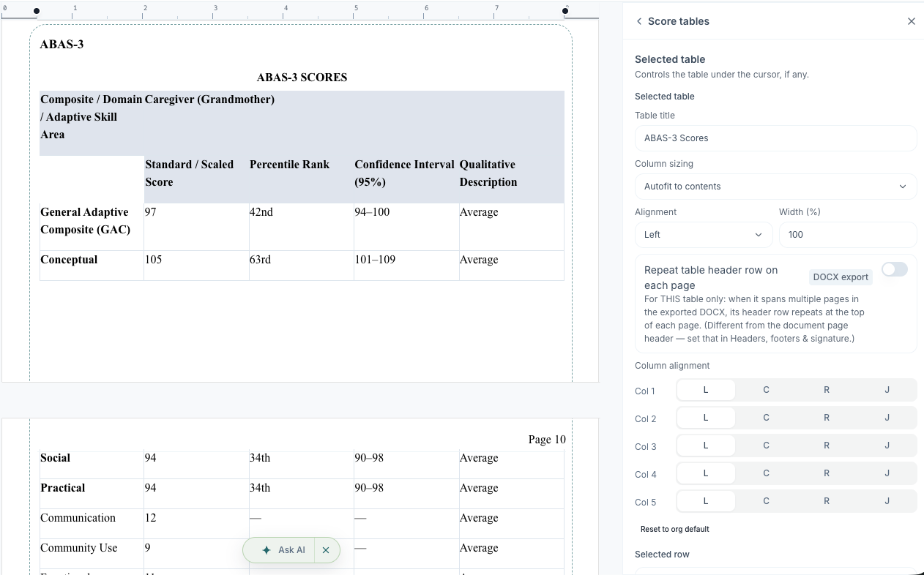Click Reset to org default
The image size is (924, 575).
coord(674,529)
